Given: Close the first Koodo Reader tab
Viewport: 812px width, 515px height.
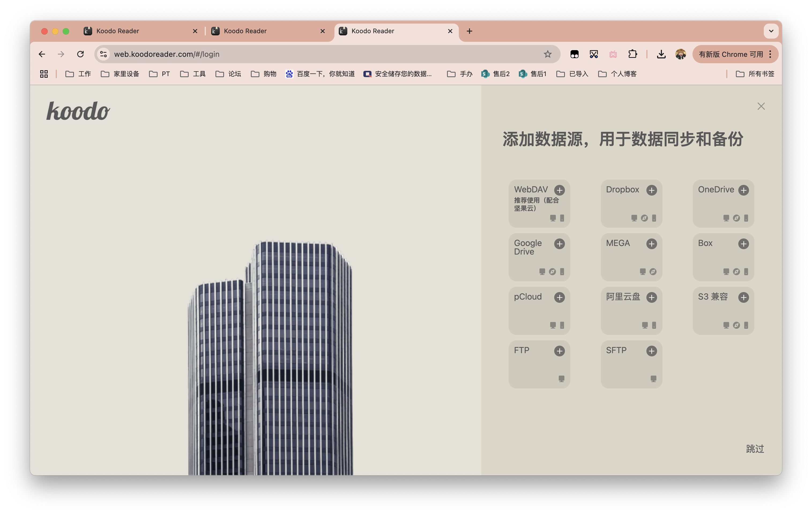Looking at the screenshot, I should tap(195, 31).
